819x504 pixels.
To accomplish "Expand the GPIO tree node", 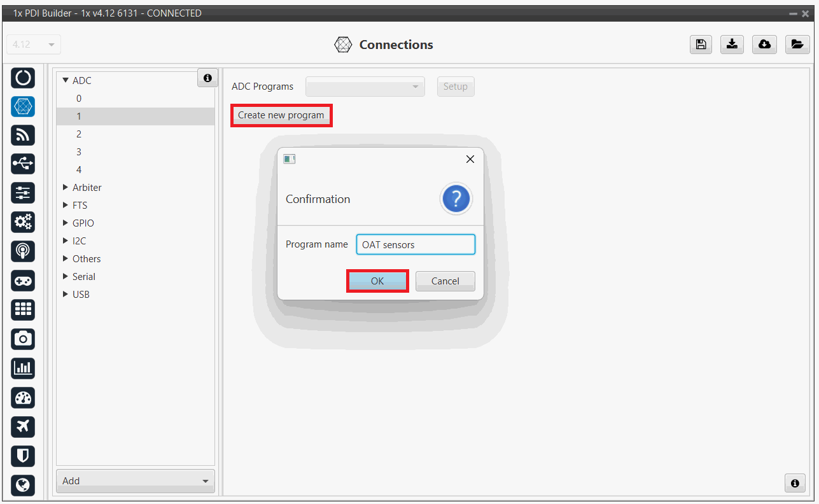I will click(66, 223).
